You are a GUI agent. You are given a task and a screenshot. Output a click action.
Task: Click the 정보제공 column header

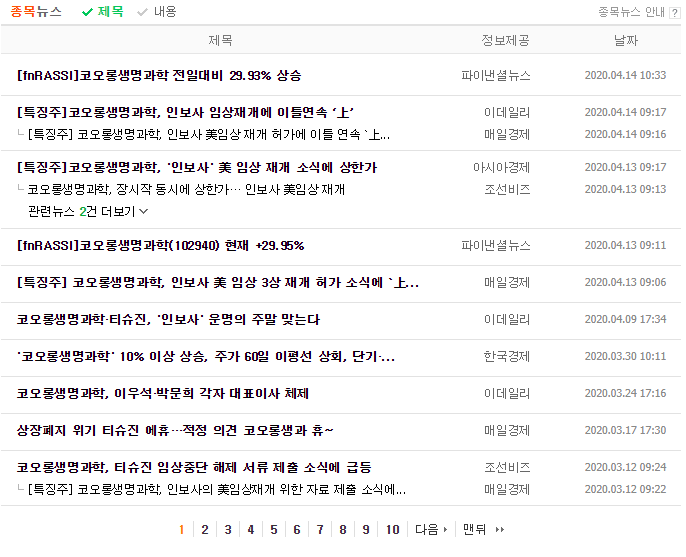506,41
